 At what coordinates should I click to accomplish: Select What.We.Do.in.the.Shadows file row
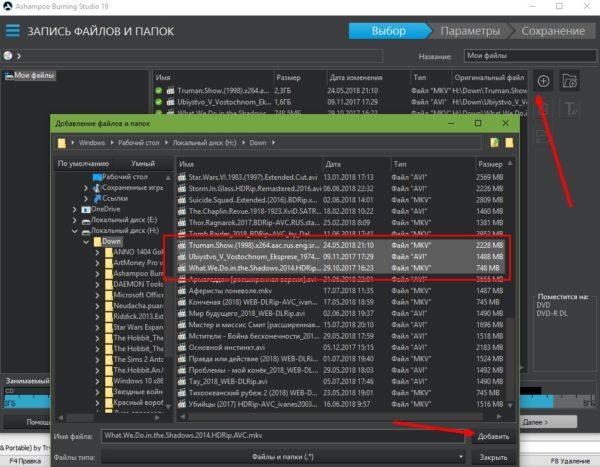click(x=342, y=268)
